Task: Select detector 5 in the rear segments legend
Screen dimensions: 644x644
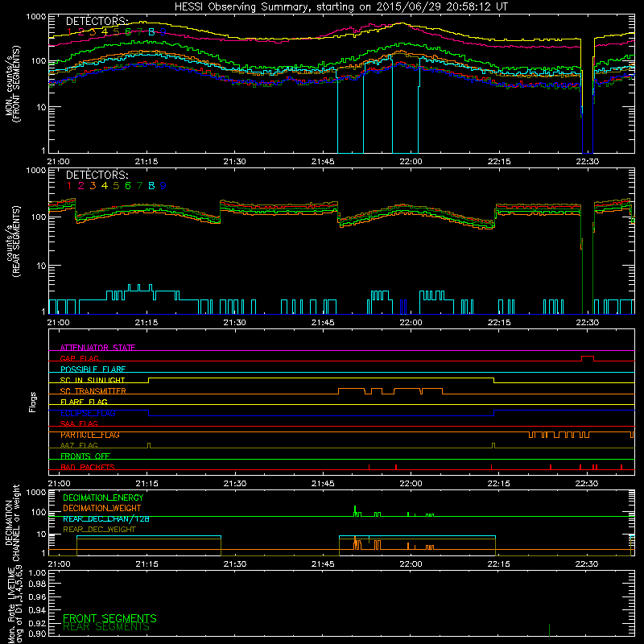Action: click(116, 186)
